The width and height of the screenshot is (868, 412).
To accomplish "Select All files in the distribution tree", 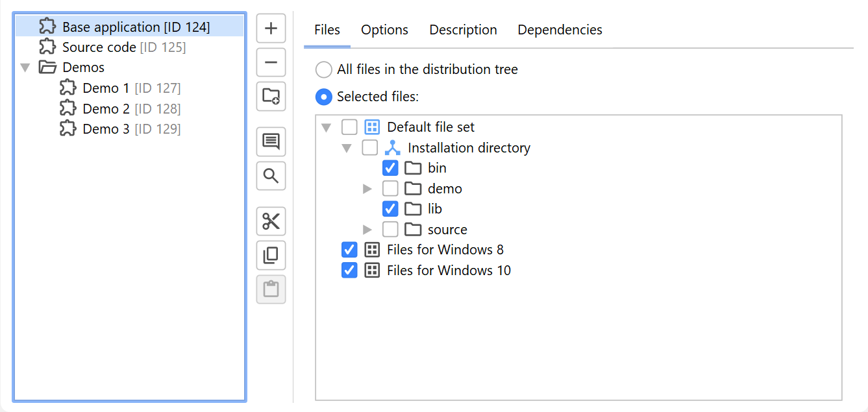I will click(x=323, y=69).
